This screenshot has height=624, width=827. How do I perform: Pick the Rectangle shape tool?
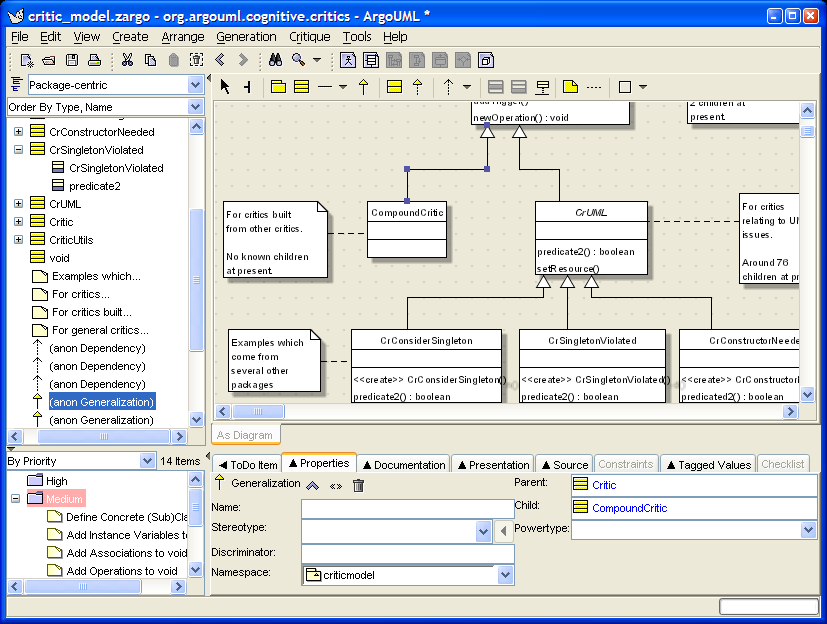624,87
